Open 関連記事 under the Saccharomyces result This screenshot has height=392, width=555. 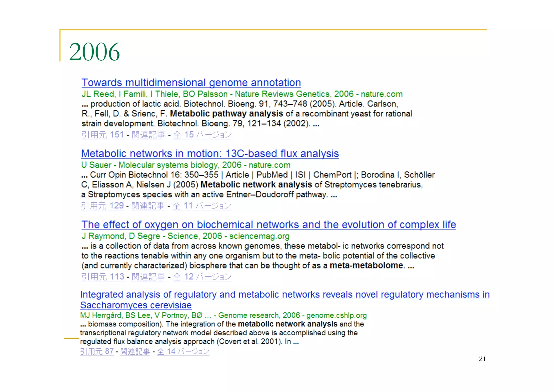coord(135,351)
